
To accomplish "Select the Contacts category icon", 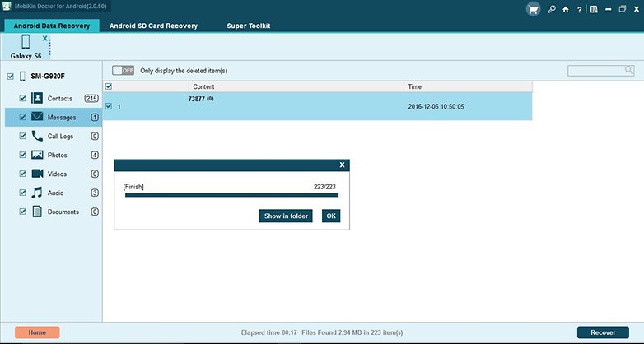I will tap(38, 98).
